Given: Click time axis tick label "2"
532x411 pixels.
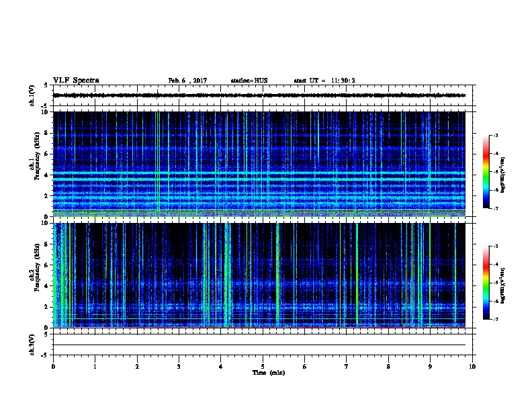Looking at the screenshot, I should 137,366.
